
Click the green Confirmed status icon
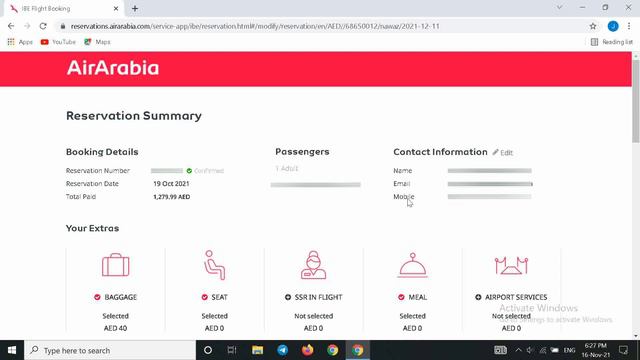pyautogui.click(x=189, y=171)
